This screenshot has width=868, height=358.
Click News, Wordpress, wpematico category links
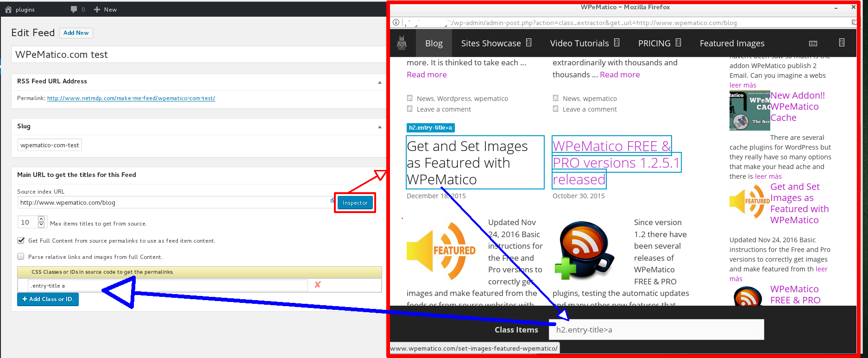462,99
